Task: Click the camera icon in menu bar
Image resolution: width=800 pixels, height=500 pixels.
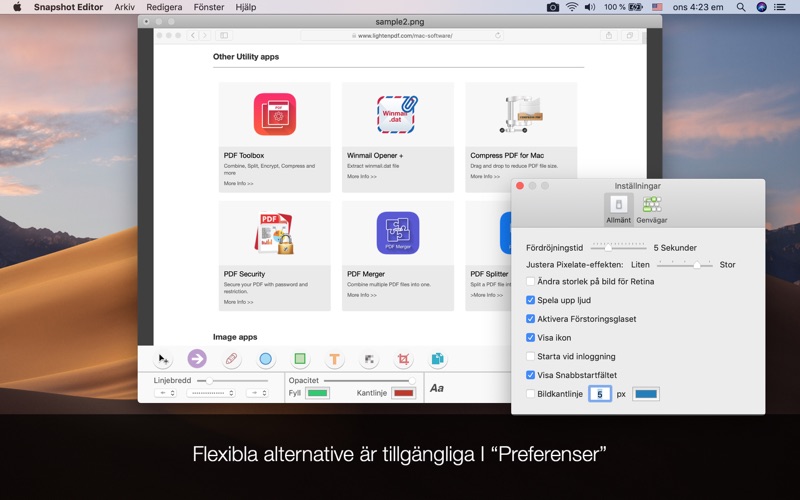Action: (x=553, y=7)
